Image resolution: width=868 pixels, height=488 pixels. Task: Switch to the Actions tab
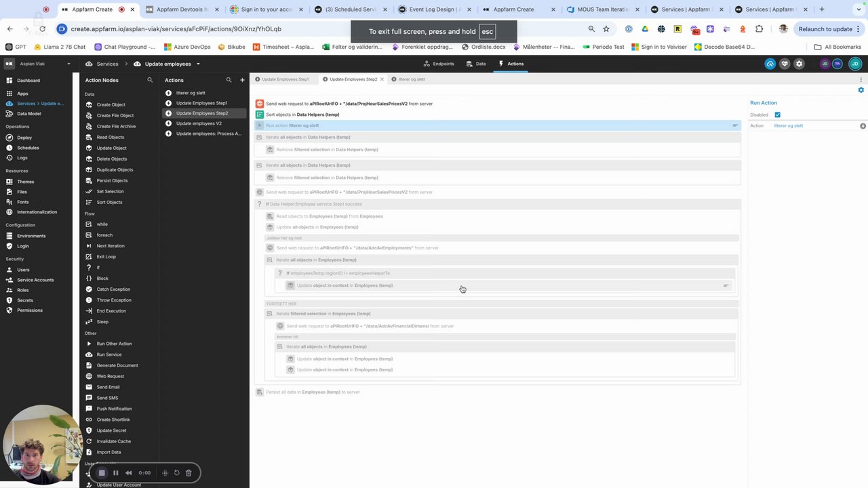click(511, 64)
